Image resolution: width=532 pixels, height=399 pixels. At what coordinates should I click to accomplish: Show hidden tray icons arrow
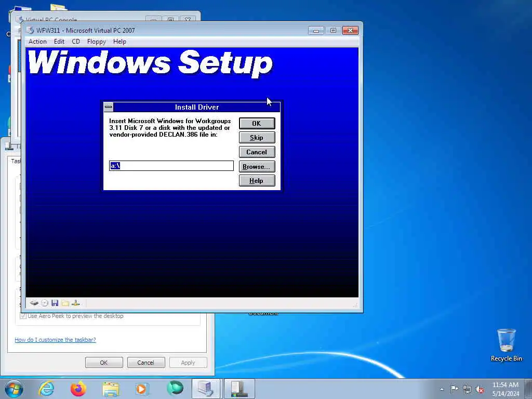(x=442, y=389)
